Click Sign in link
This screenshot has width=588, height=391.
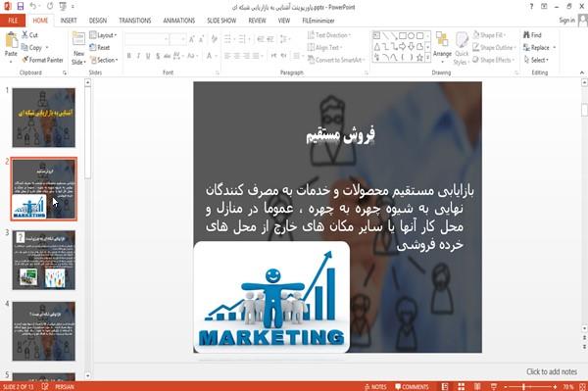[x=566, y=21]
